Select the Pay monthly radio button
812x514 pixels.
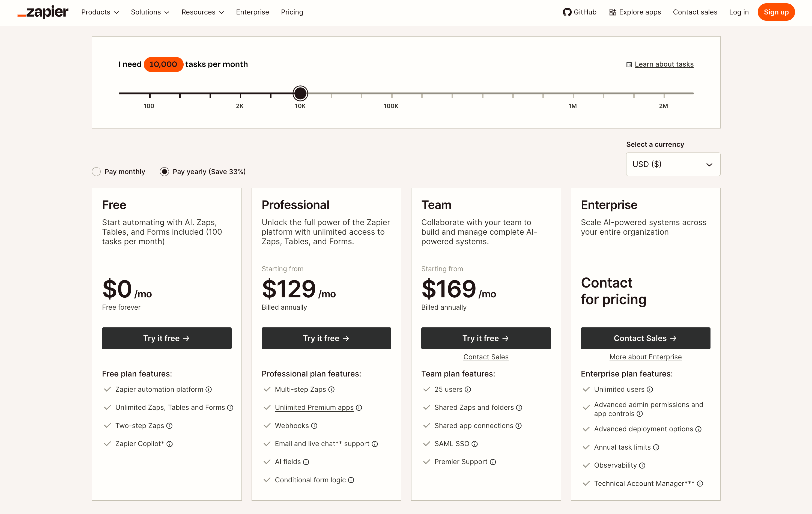[x=96, y=172]
